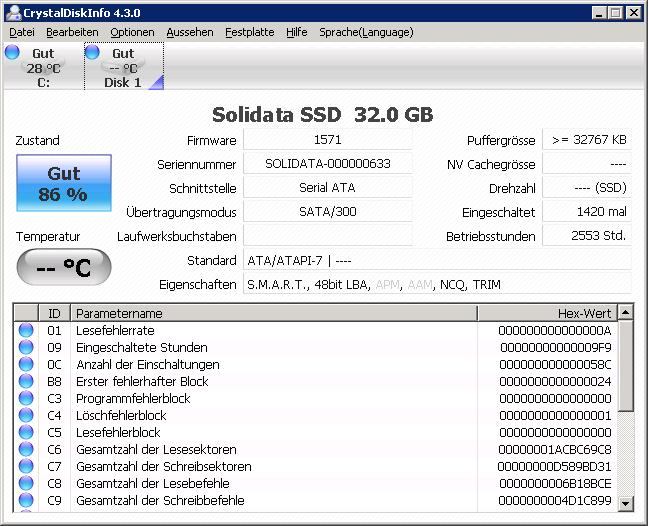The image size is (648, 526).
Task: Select the Löschfehlerblock row
Action: (x=316, y=415)
